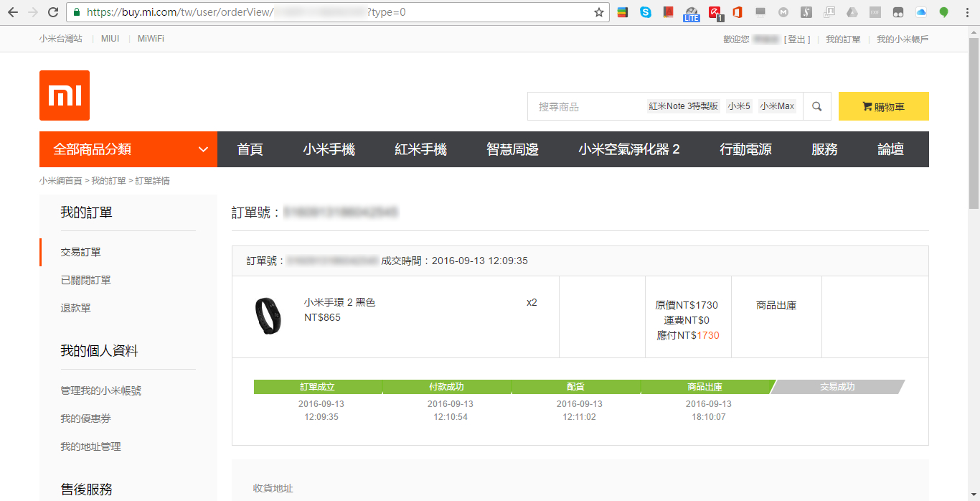
Task: Open 管理我的小米帳號 in the sidebar
Action: (x=100, y=390)
